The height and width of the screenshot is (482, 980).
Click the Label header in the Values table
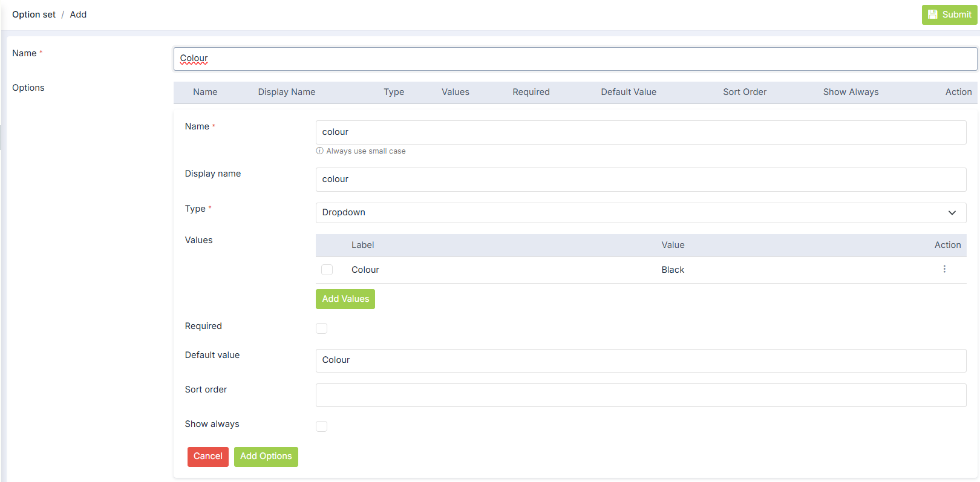coord(362,245)
